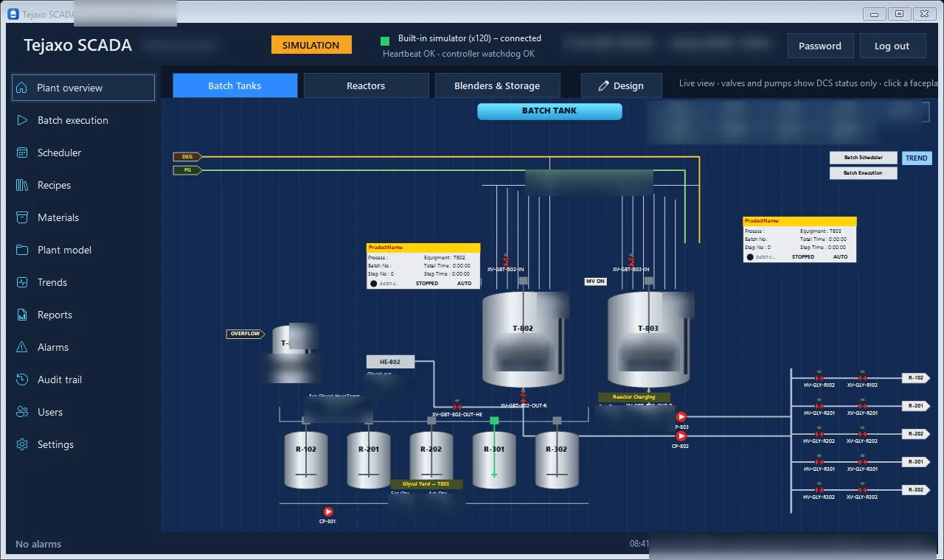
Task: View the Alarms page
Action: [83, 347]
